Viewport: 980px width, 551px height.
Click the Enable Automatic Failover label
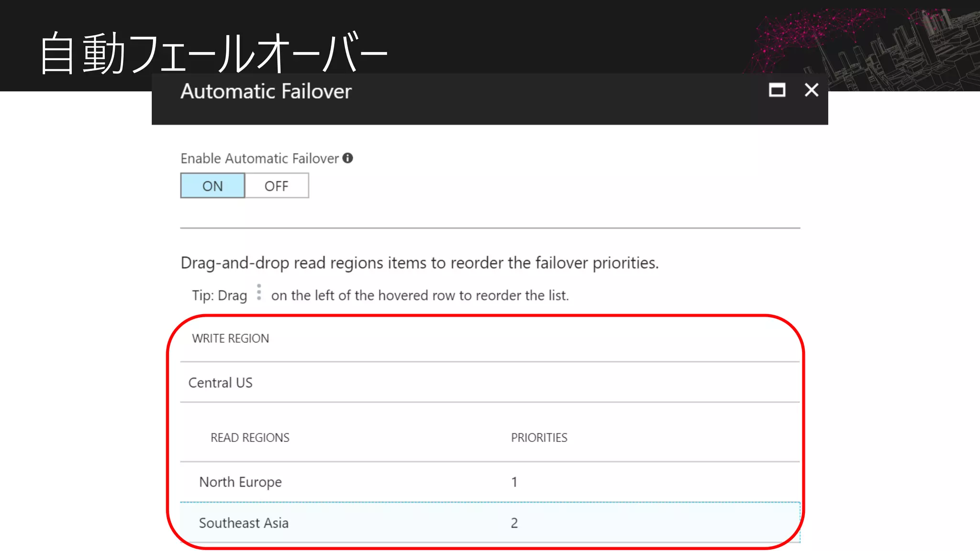(259, 158)
